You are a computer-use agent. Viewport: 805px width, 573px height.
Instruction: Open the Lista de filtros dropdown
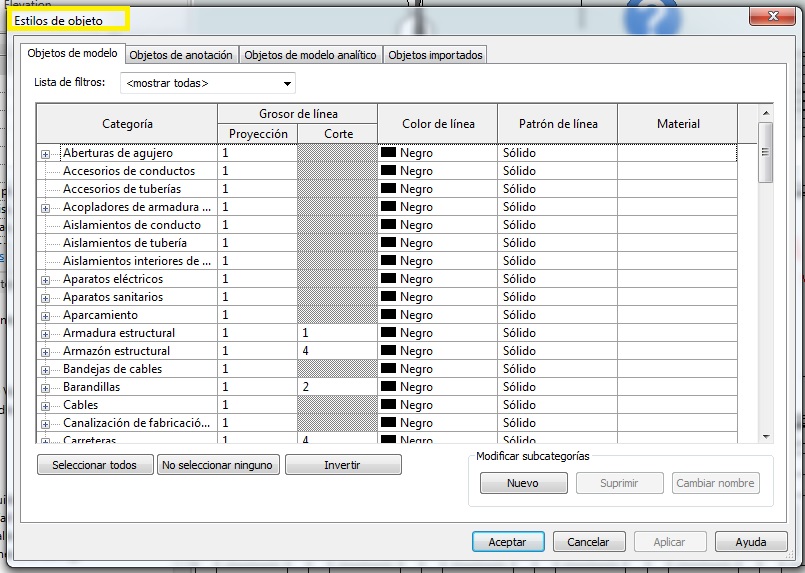pyautogui.click(x=208, y=83)
